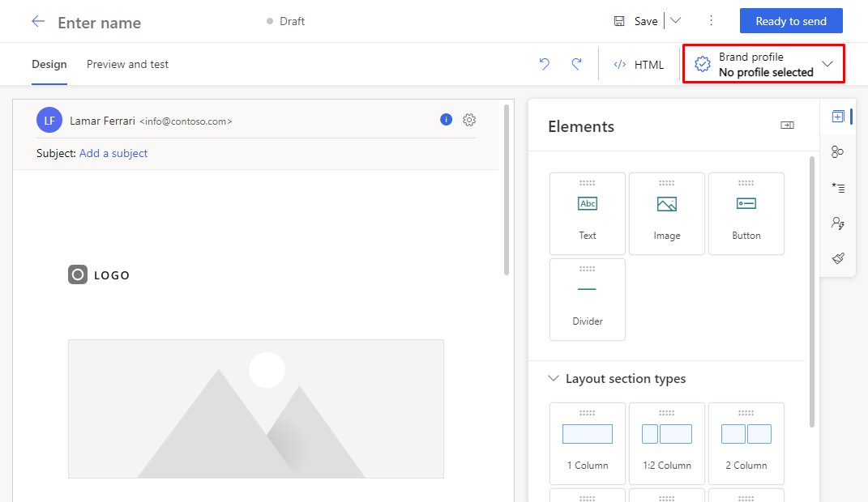Click the Elements panel vertical scrollbar

tap(812, 292)
